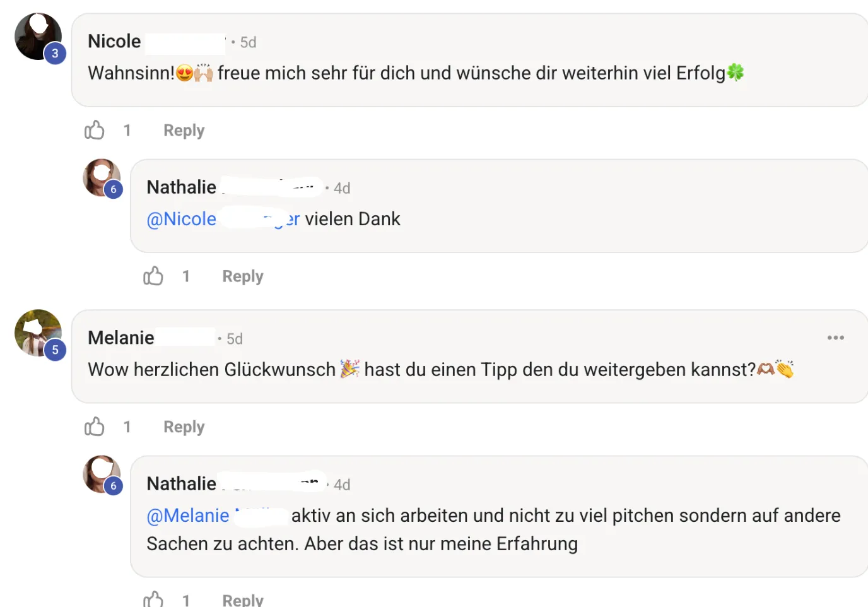The height and width of the screenshot is (607, 868).
Task: Open the @Nicole mention link
Action: (x=182, y=218)
